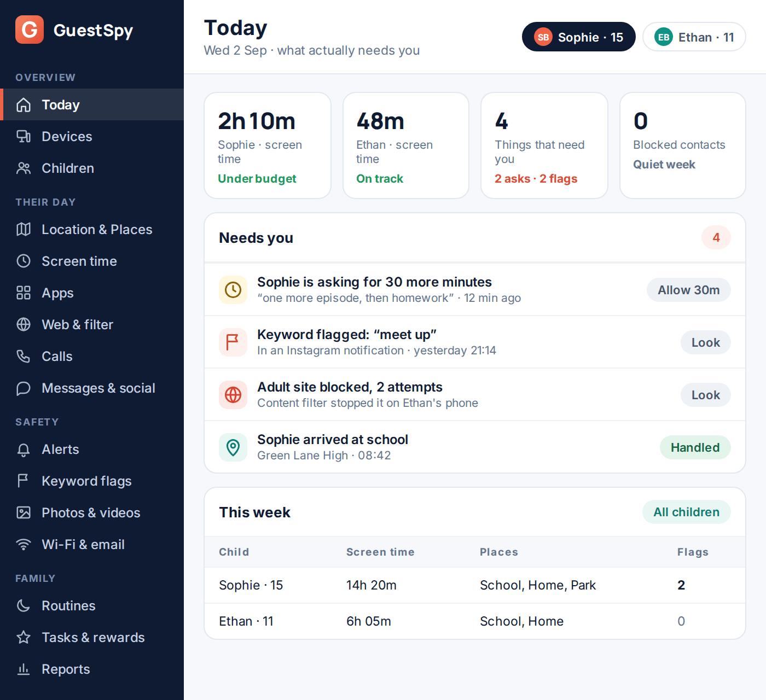Open Location & Places page

coord(92,229)
